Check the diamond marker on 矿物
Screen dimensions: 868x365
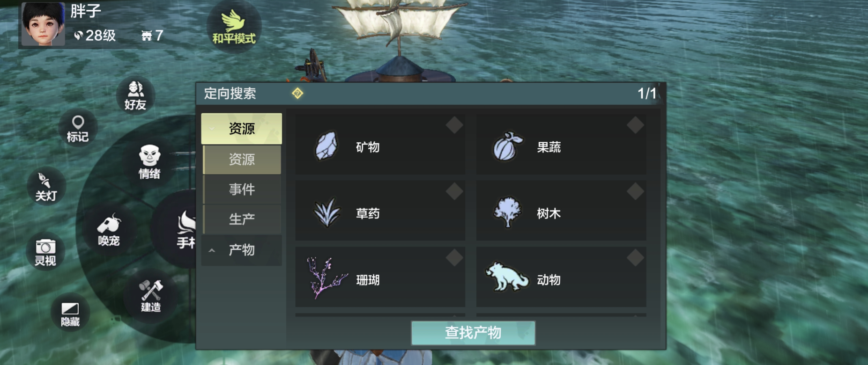click(x=454, y=125)
